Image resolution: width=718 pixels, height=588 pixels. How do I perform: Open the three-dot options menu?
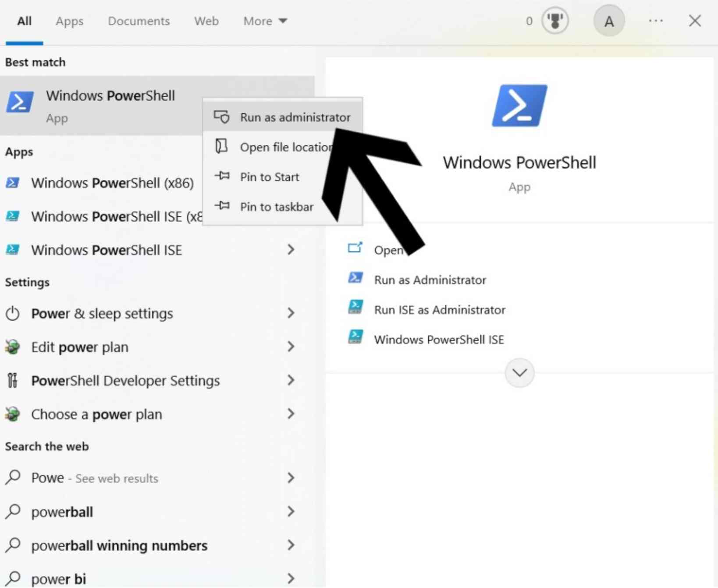(x=656, y=21)
